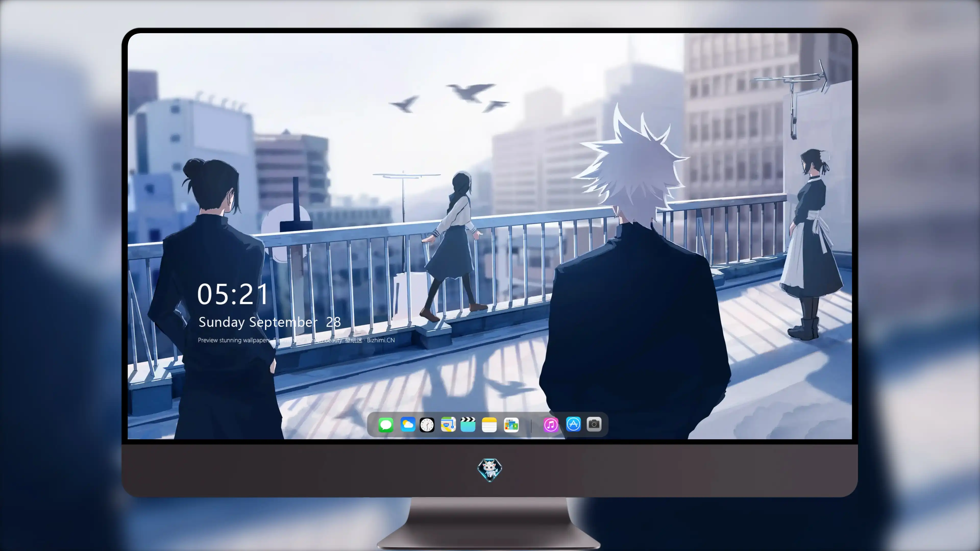Open the Maps app in the dock
Screen dimensions: 980x551
pos(448,424)
